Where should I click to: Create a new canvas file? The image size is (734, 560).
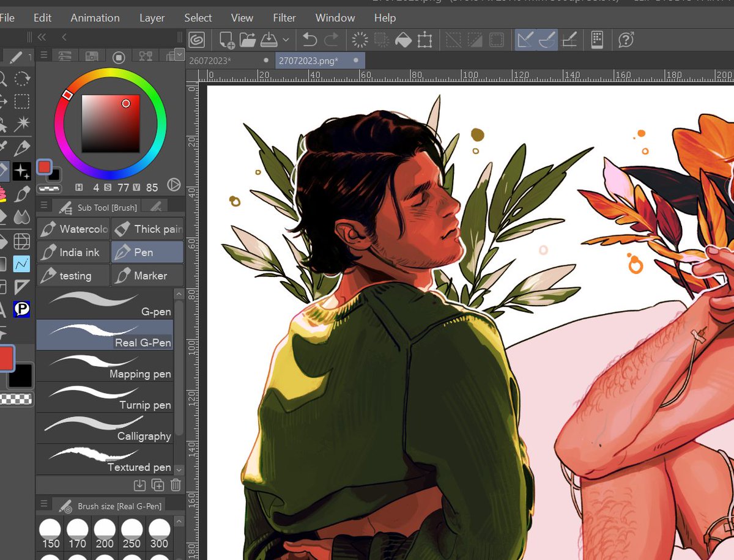227,40
